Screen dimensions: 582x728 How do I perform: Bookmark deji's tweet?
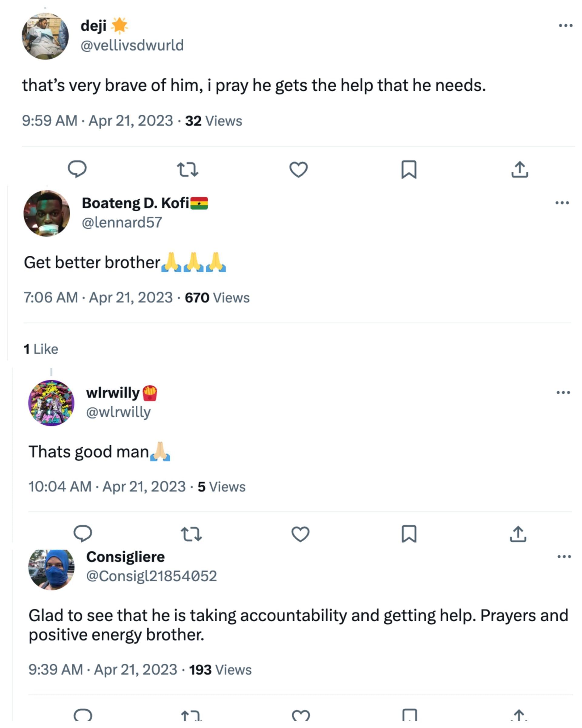[x=409, y=169]
